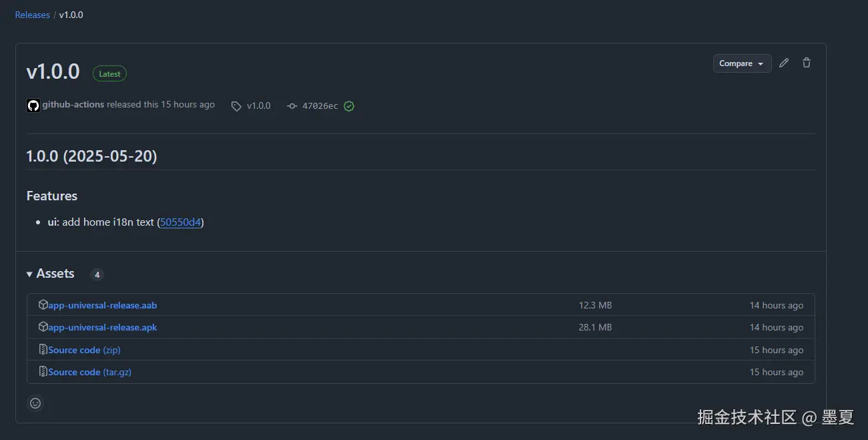Viewport: 868px width, 440px height.
Task: Click the package icon for app-universal-release.aab
Action: coord(43,304)
